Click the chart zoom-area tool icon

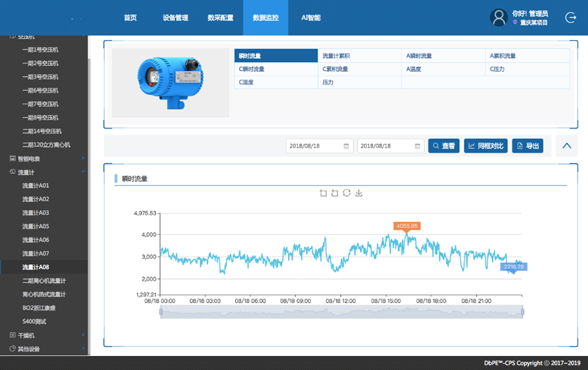click(323, 193)
